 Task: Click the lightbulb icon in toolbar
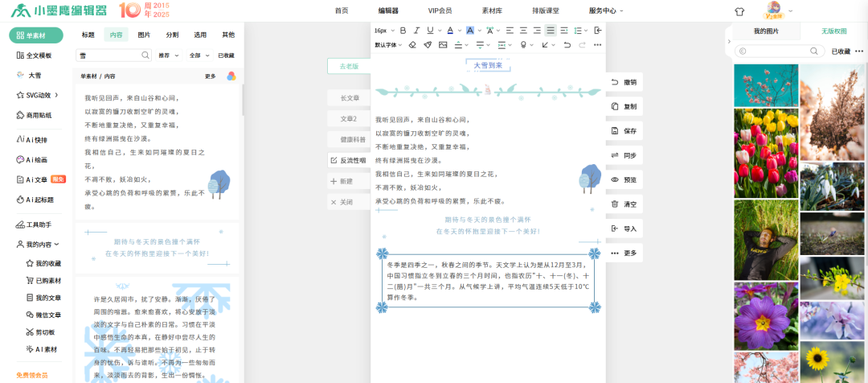tap(523, 45)
